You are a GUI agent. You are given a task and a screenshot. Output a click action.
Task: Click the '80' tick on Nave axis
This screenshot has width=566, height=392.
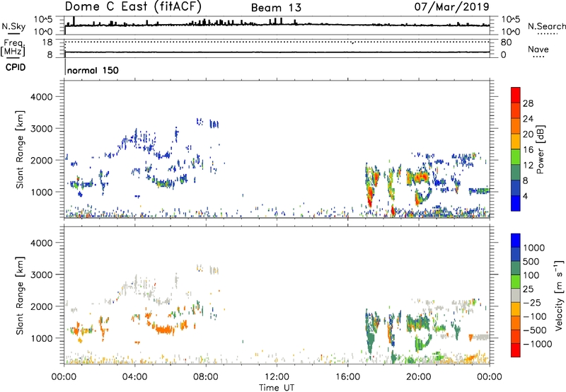[506, 42]
